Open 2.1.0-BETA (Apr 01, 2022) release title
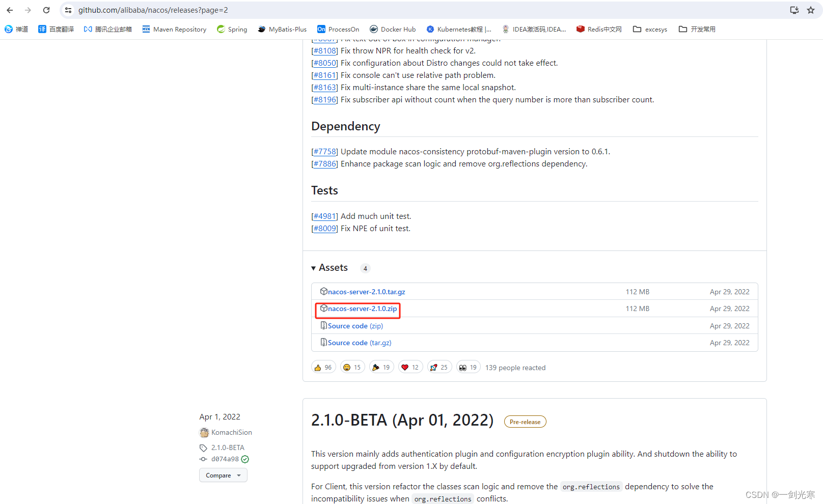823x504 pixels. (x=402, y=421)
